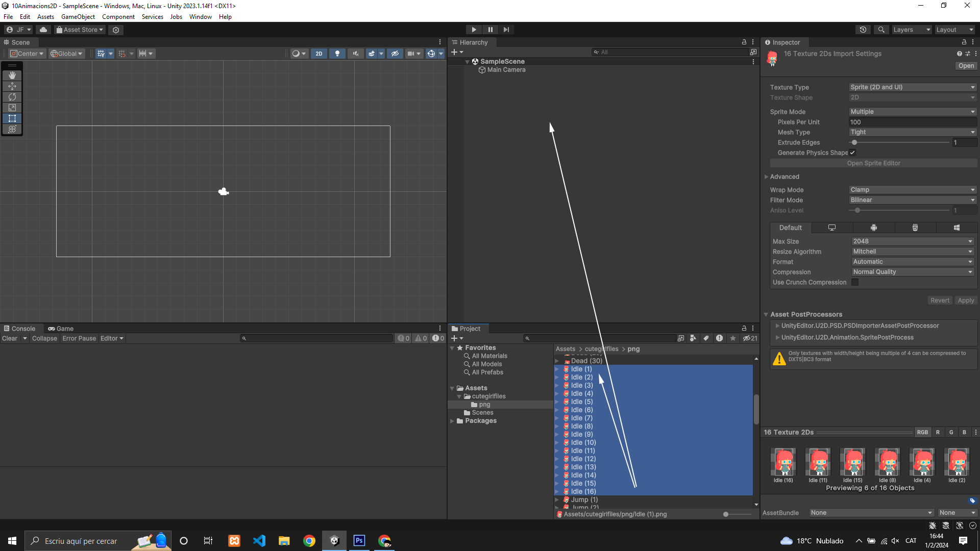Adjust the Extrude Edges slider
Screen dimensions: 980x551
(854, 142)
